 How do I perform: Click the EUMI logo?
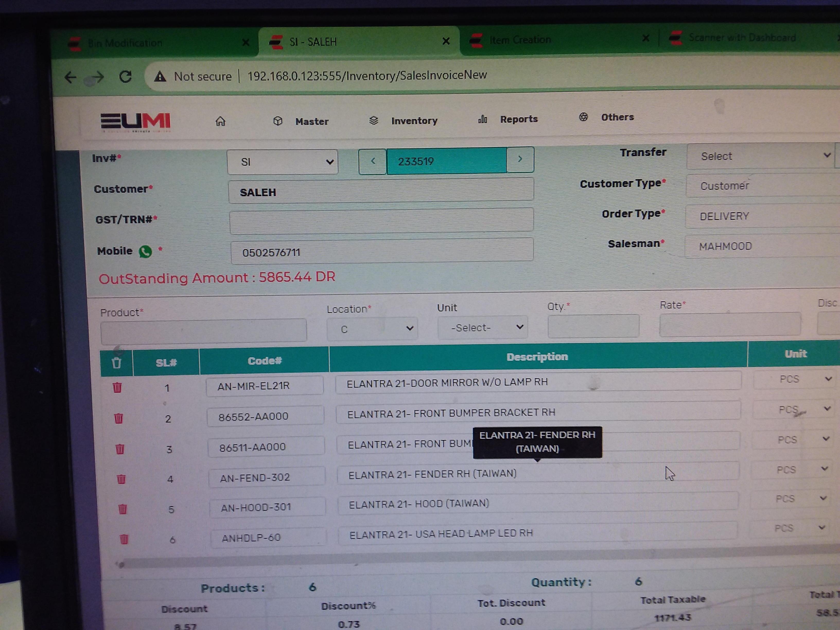(x=135, y=122)
